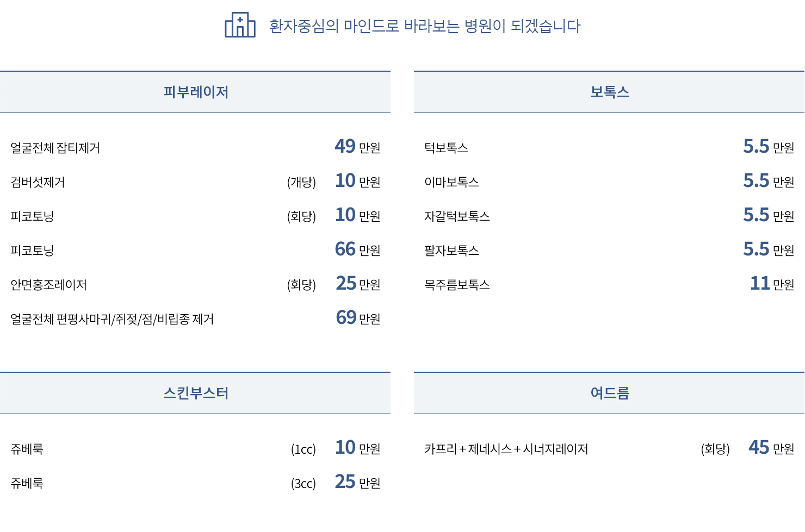Viewport: 805px width, 532px height.
Task: Pick the 팔자보톡스 treatment
Action: click(x=451, y=251)
